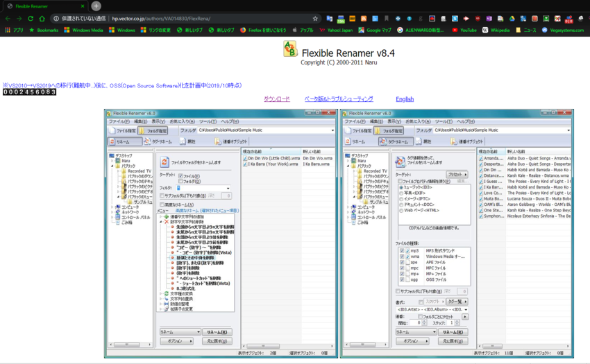
Task: Open the ニュース bookmark folder
Action: 526,30
